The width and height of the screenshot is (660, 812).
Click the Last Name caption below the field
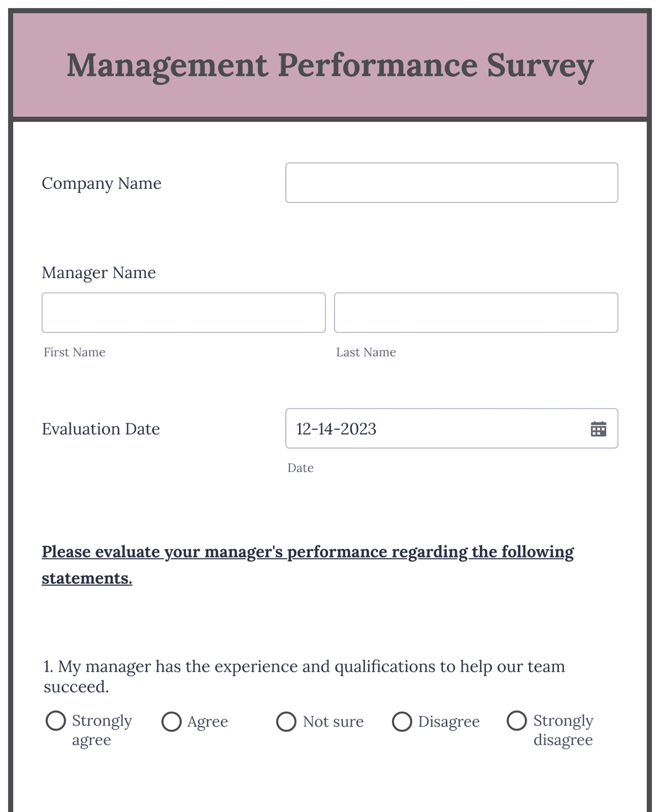tap(366, 352)
